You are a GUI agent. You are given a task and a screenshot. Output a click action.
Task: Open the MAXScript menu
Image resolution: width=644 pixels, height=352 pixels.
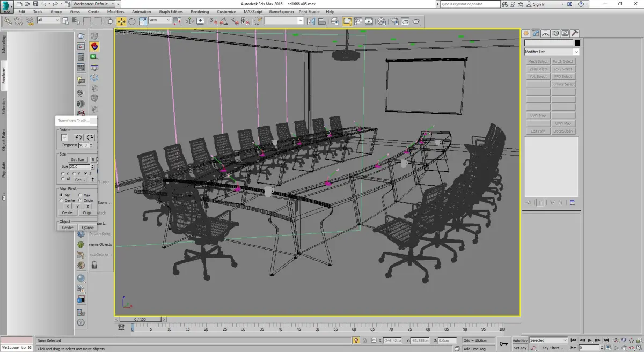[253, 11]
